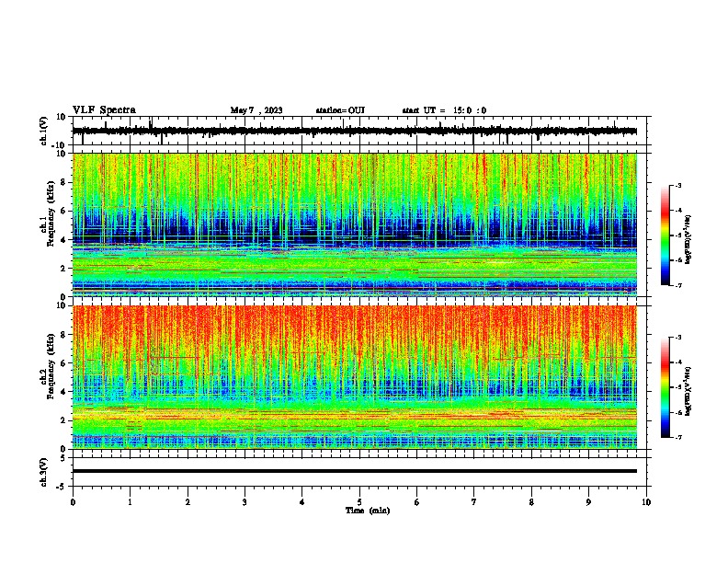The image size is (728, 563).
Task: Click the "station=OUI" header label
Action: (340, 110)
